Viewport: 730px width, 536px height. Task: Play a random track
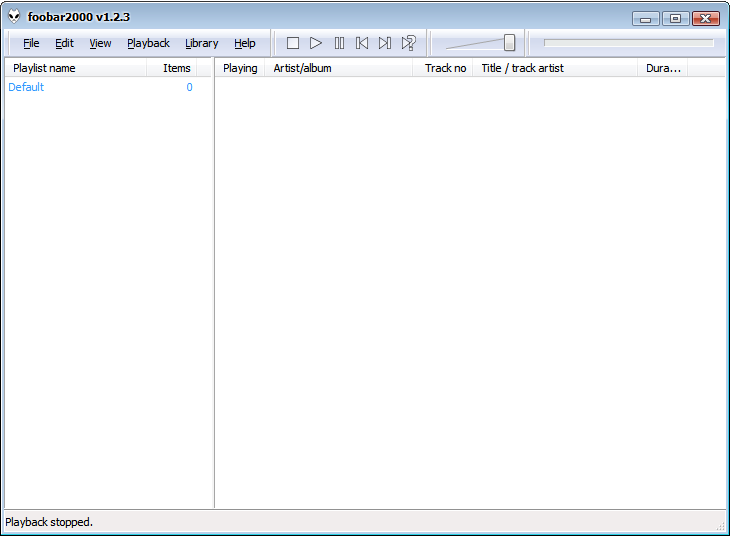click(409, 43)
